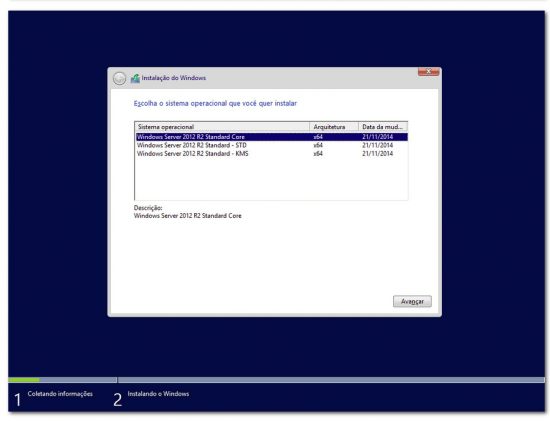Click the Instalando o Windows step label

pos(158,394)
